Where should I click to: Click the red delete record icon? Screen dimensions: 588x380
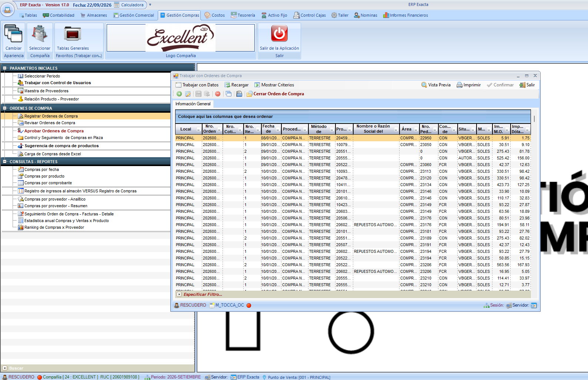coord(218,94)
